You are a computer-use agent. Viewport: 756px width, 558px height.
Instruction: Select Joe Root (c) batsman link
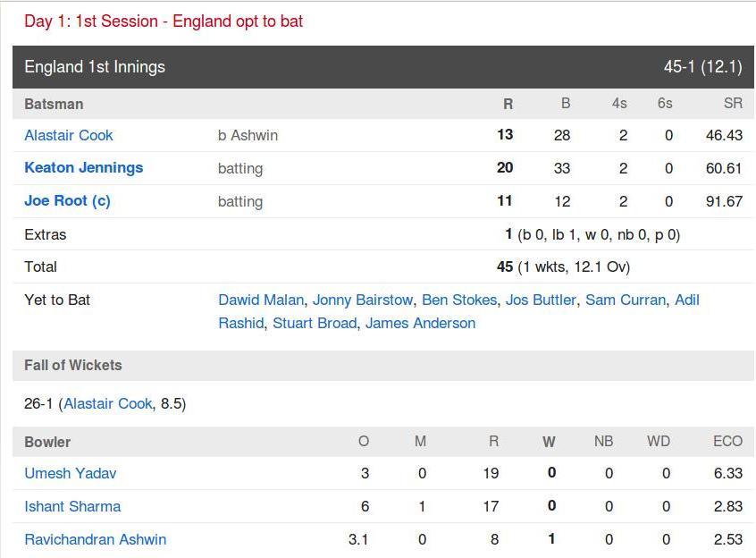(68, 200)
